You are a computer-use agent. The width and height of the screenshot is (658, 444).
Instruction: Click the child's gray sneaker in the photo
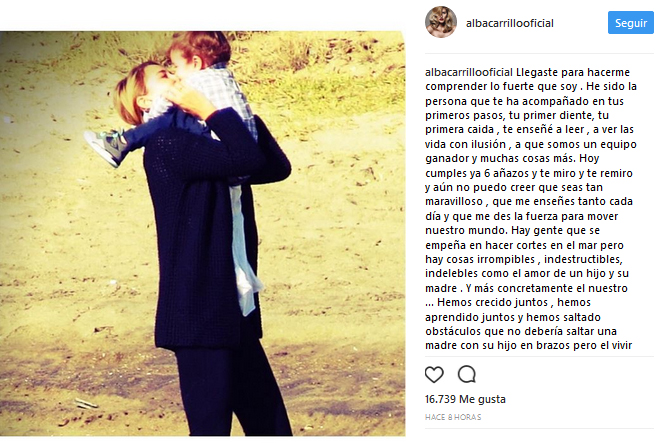click(x=105, y=147)
